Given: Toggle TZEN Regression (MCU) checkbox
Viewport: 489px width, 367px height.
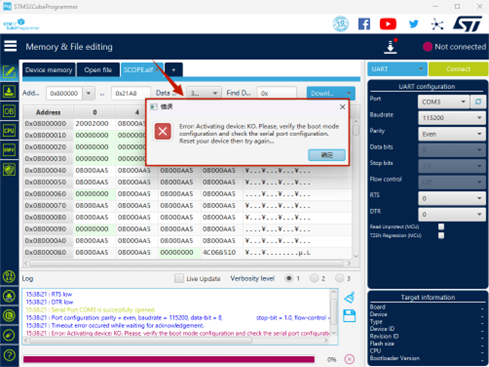Looking at the screenshot, I should click(441, 235).
